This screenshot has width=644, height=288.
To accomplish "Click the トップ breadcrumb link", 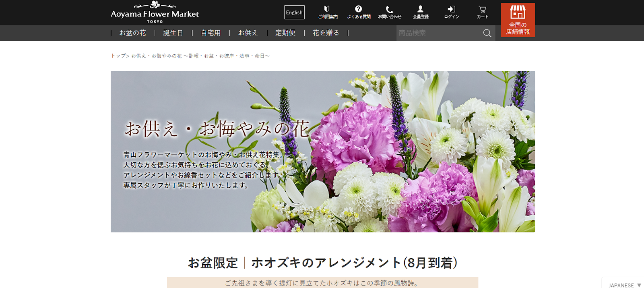I will pos(118,56).
